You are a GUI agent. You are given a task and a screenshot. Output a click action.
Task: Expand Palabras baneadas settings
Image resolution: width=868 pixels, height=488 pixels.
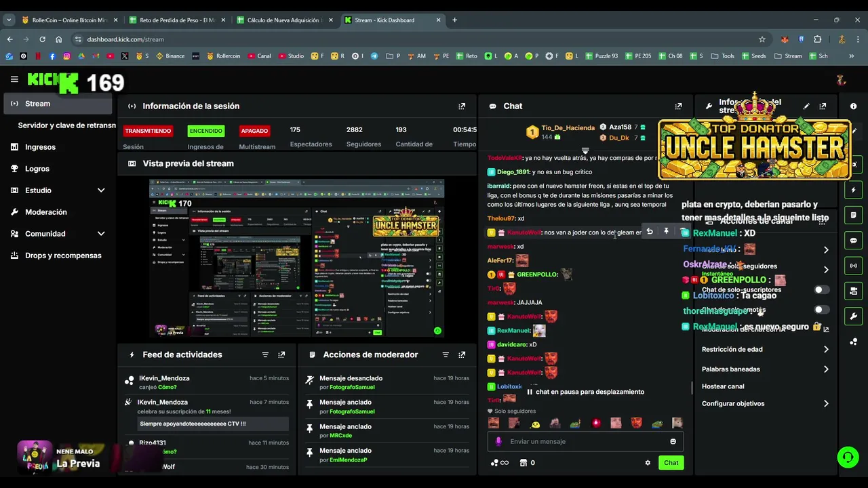826,369
